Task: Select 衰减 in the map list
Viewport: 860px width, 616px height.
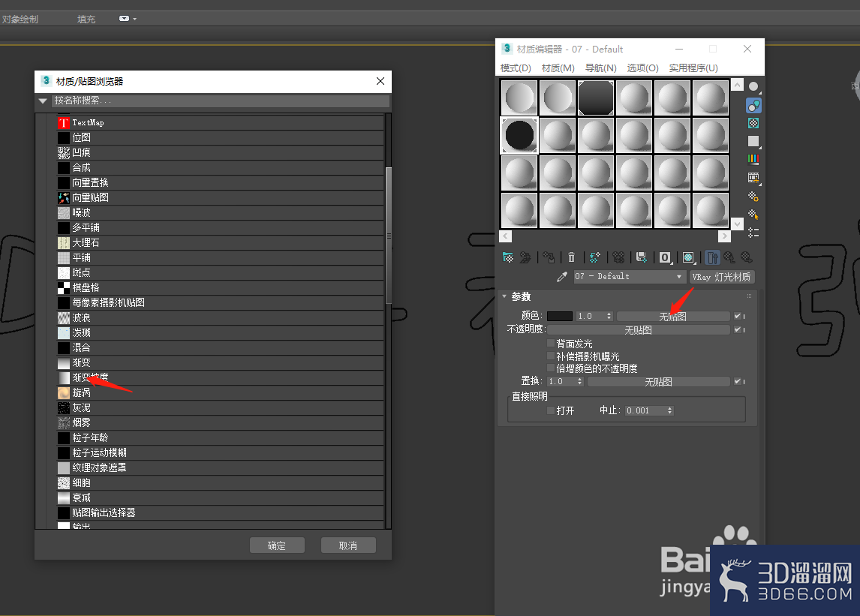Action: click(221, 497)
